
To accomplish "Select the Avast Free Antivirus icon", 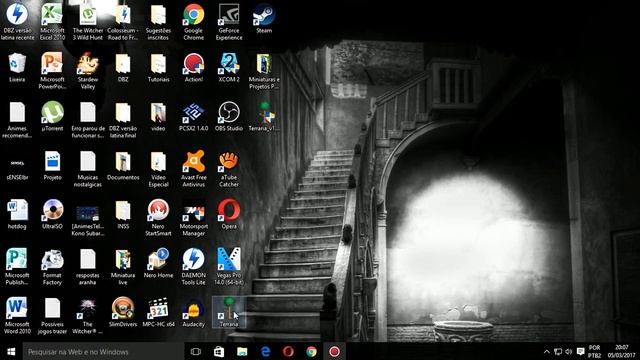I will 193,169.
